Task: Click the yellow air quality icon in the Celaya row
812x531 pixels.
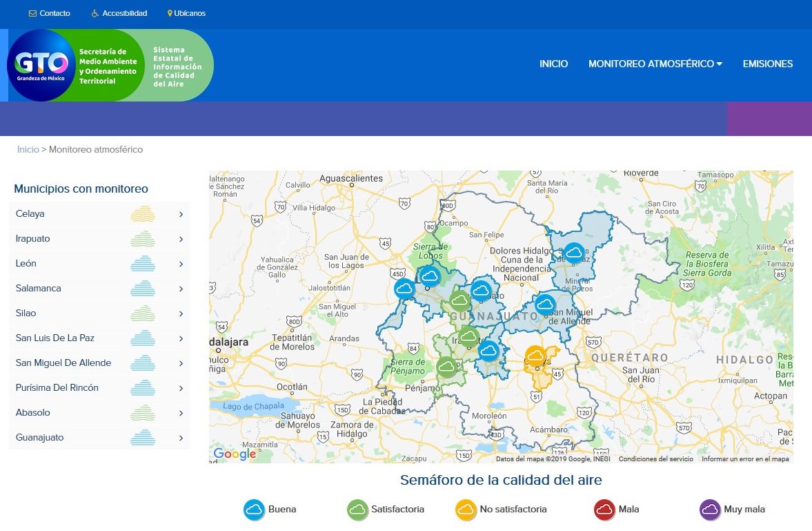Action: [143, 213]
